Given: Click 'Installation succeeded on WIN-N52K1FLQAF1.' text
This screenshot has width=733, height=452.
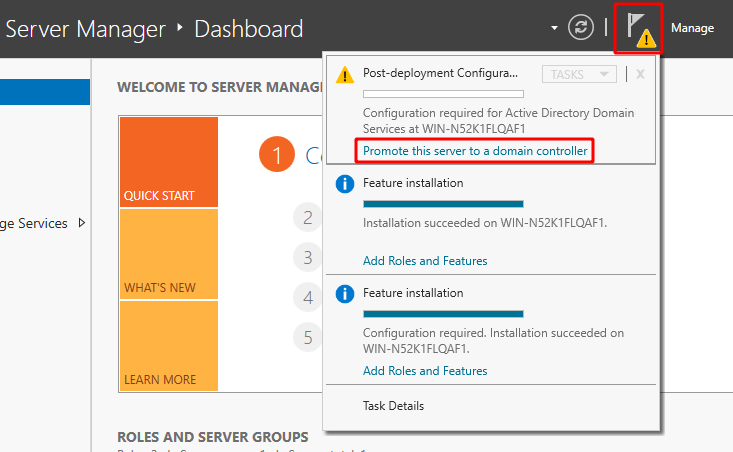Looking at the screenshot, I should click(485, 223).
